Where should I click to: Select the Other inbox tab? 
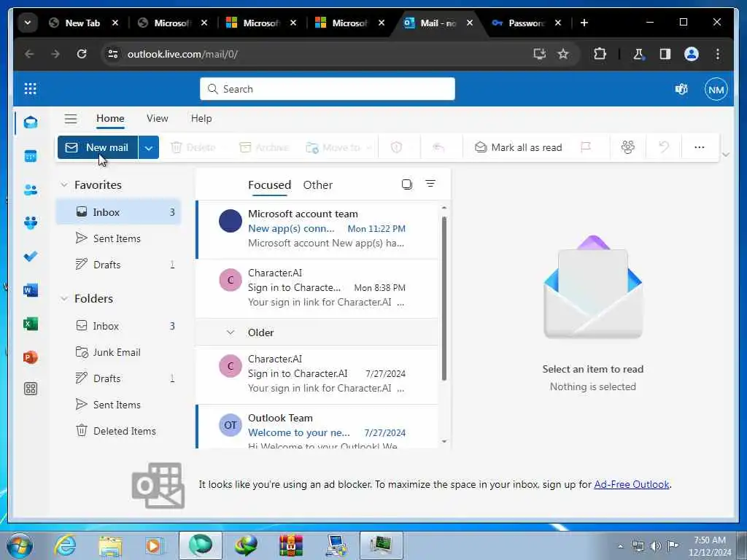318,184
